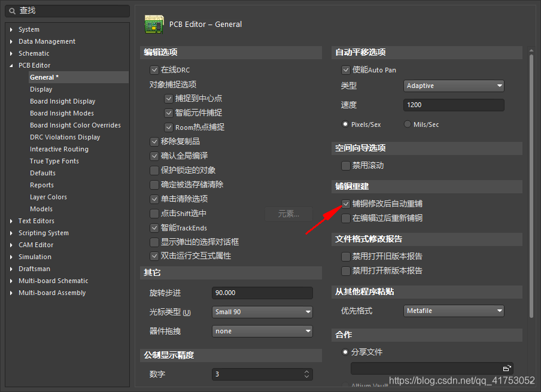541x392 pixels.
Task: Click the 旋转步进 value field
Action: click(x=262, y=293)
